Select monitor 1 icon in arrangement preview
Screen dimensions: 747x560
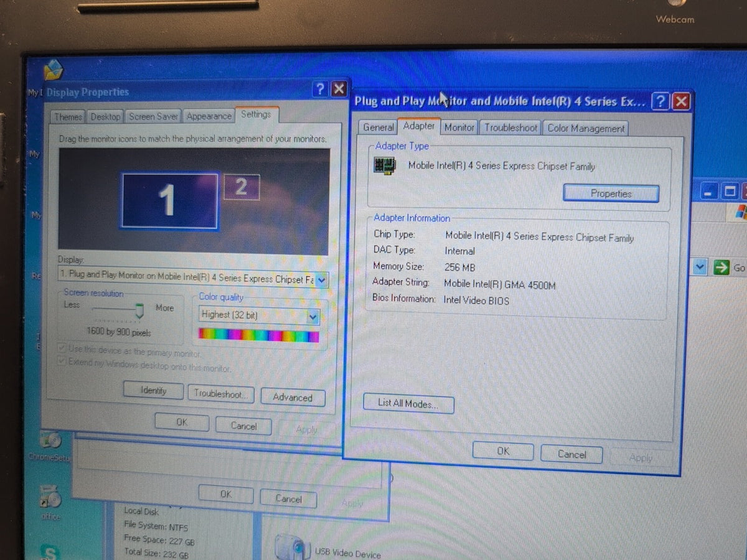(x=169, y=200)
